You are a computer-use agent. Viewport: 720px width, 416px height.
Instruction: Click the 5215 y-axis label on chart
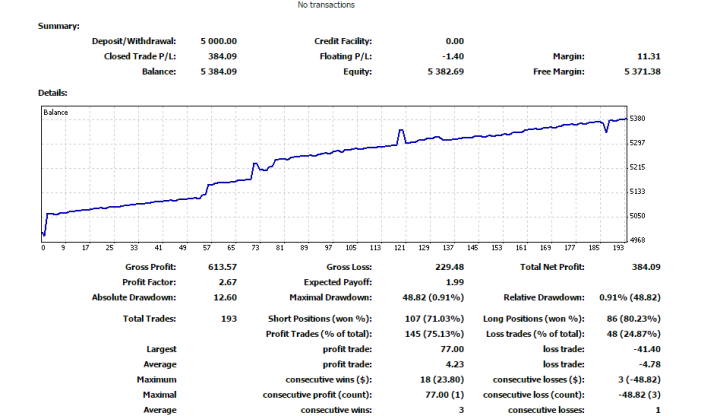[x=637, y=167]
